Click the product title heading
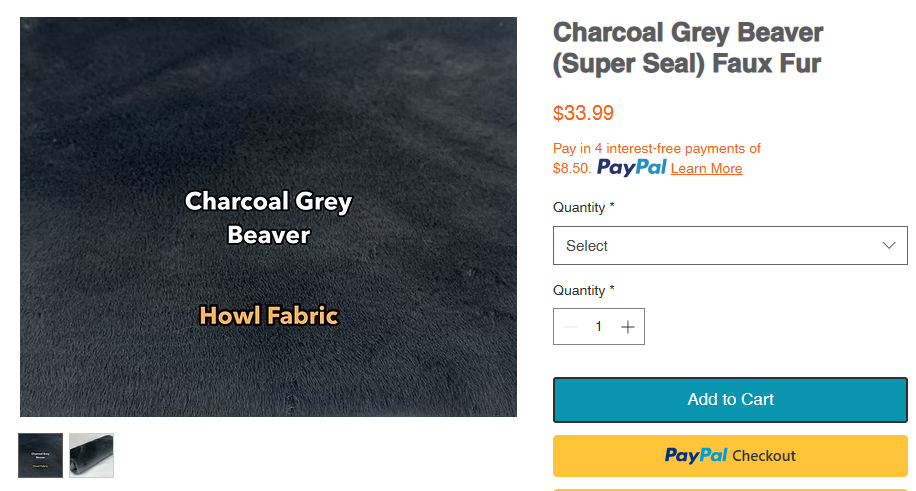This screenshot has height=491, width=916. (688, 48)
